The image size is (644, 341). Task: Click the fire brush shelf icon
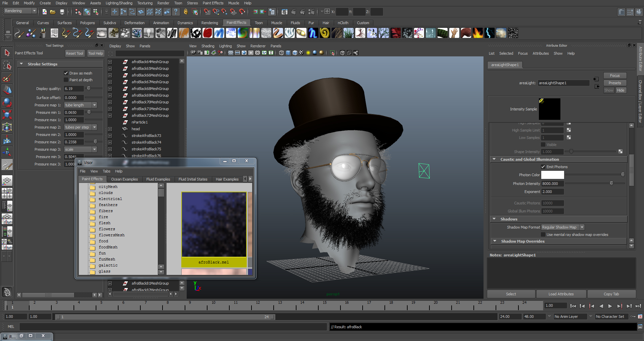coord(477,33)
